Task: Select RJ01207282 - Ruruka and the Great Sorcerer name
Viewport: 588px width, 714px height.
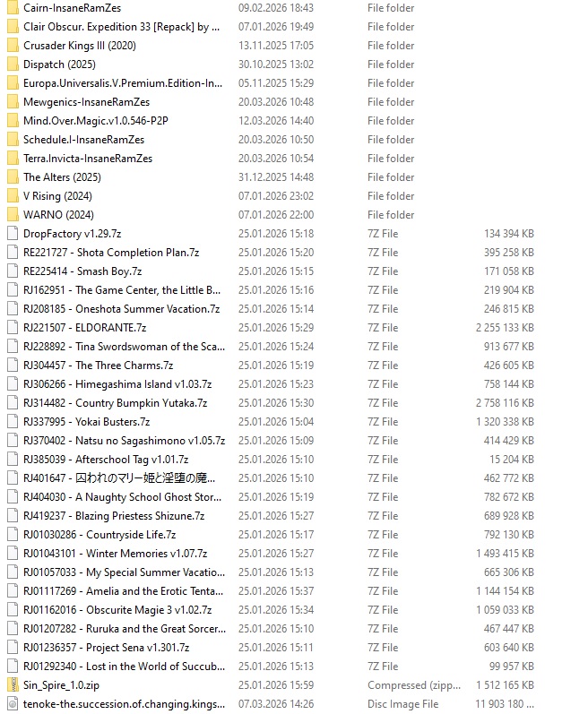Action: (x=125, y=628)
